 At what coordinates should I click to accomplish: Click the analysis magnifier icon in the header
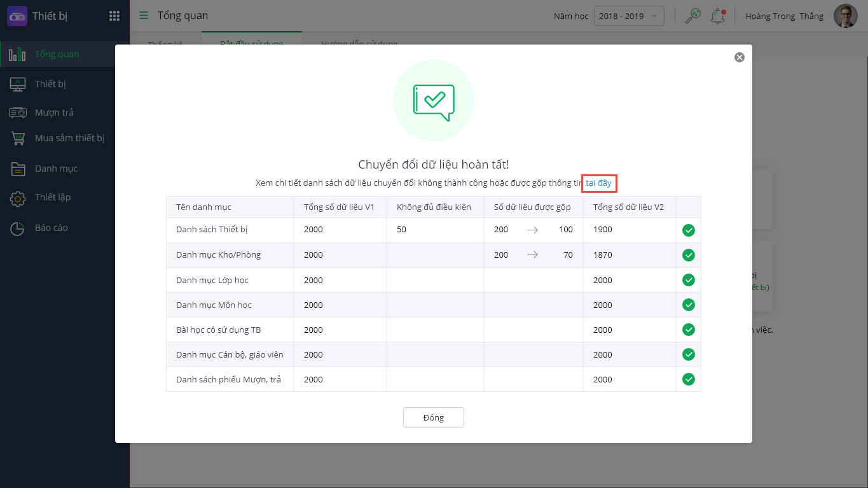pos(692,16)
